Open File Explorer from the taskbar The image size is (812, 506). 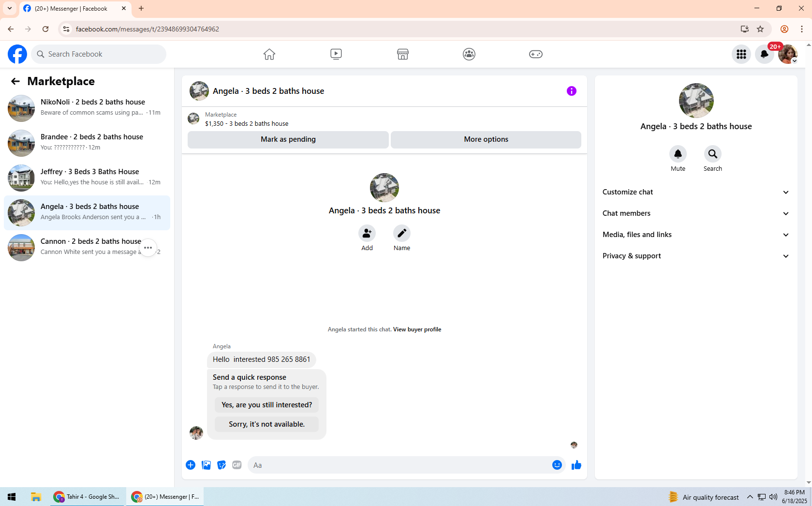point(36,497)
